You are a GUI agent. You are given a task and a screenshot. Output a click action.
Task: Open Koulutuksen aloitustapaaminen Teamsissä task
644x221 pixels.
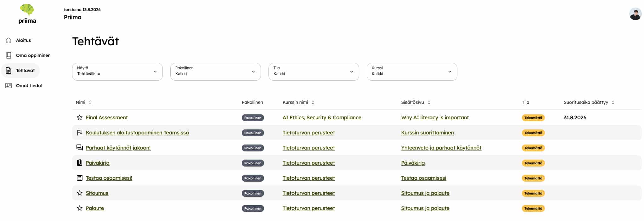pyautogui.click(x=138, y=133)
